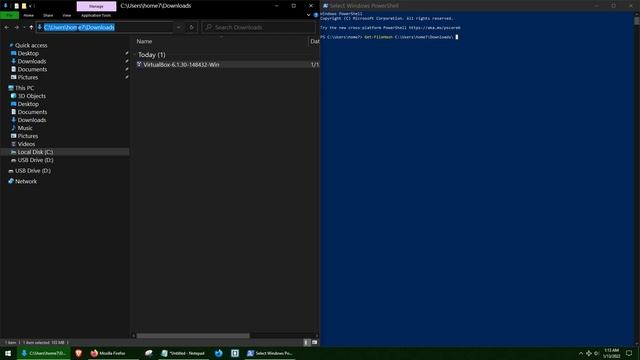Open the taskbar clock and date
Image resolution: width=640 pixels, height=360 pixels.
tap(611, 353)
